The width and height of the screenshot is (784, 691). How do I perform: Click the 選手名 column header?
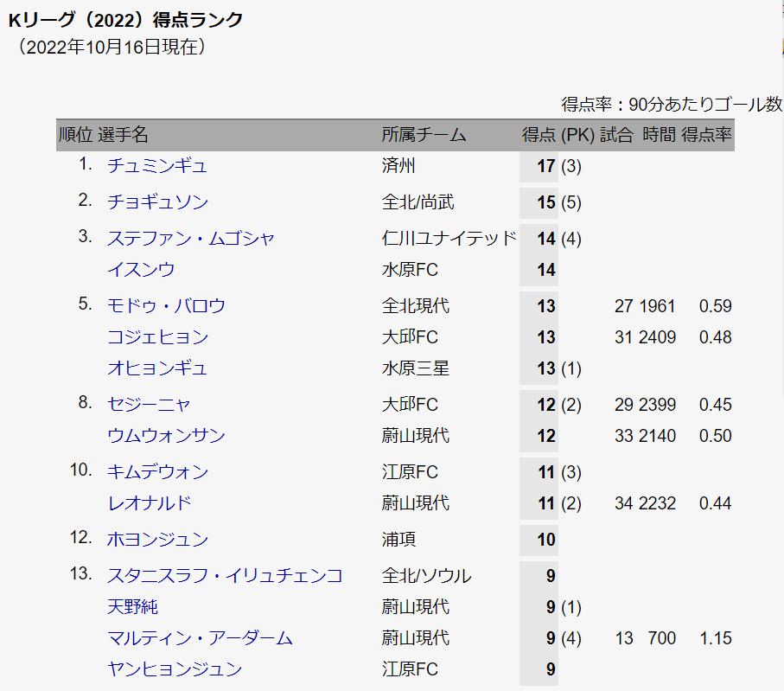(124, 135)
